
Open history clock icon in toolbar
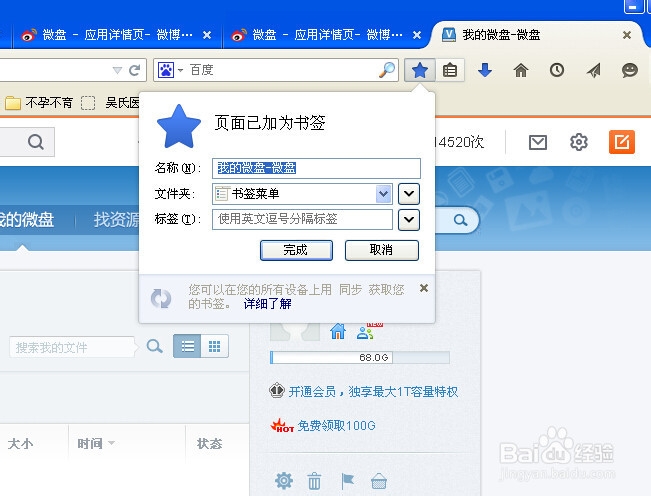point(557,70)
